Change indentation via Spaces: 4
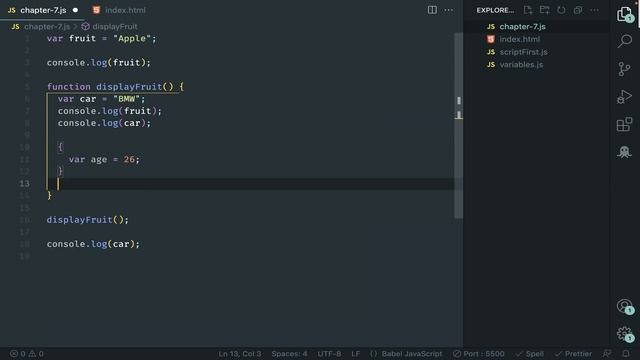 [x=289, y=353]
